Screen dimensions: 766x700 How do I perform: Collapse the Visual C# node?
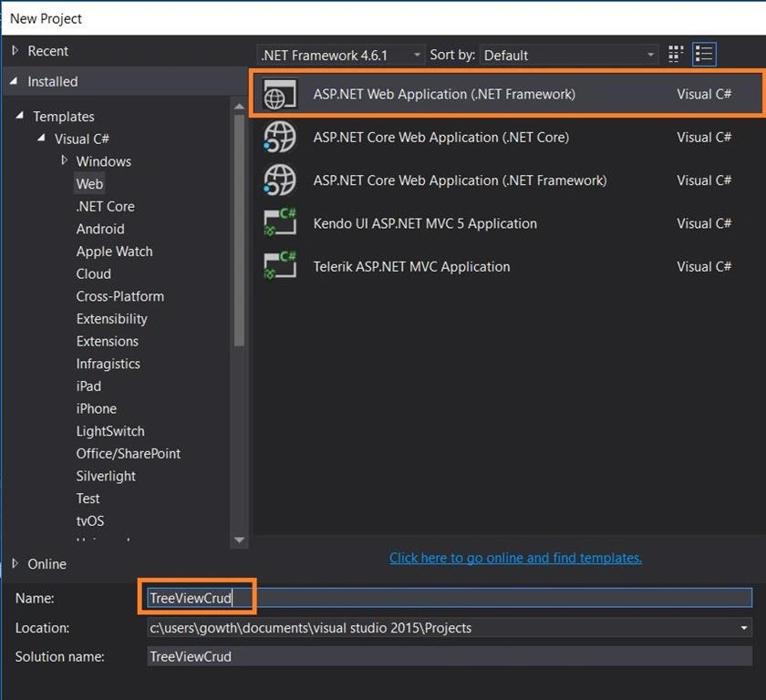(x=42, y=139)
